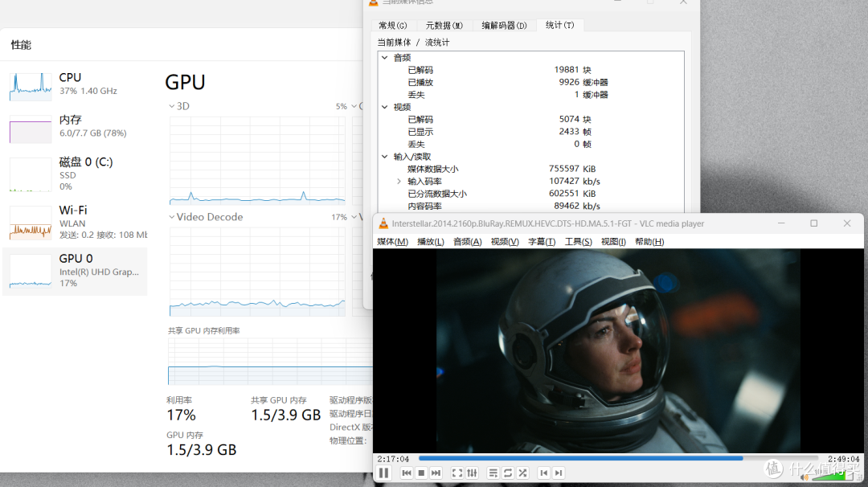Click VLC previous media button
This screenshot has height=487, width=868.
407,473
